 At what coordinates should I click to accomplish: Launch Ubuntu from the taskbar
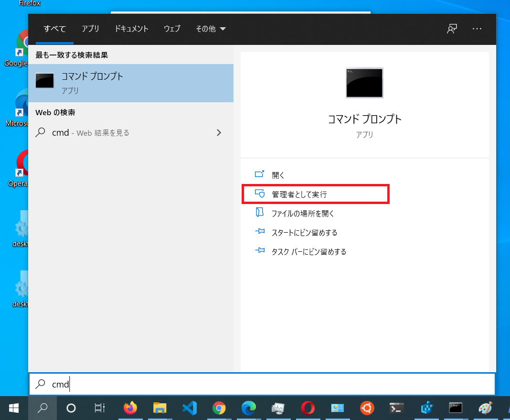[367, 408]
